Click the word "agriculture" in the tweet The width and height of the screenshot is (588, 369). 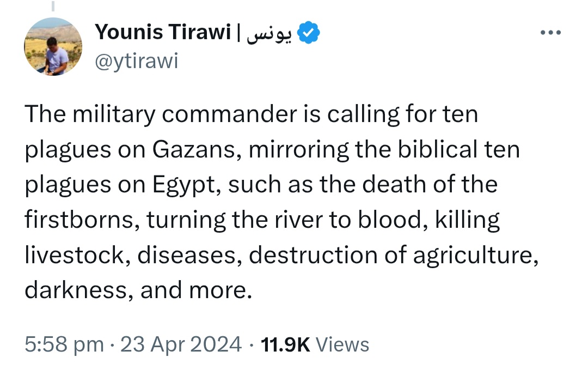click(x=475, y=256)
